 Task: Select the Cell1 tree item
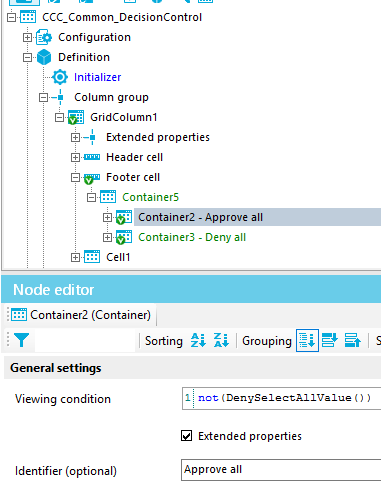[x=118, y=257]
